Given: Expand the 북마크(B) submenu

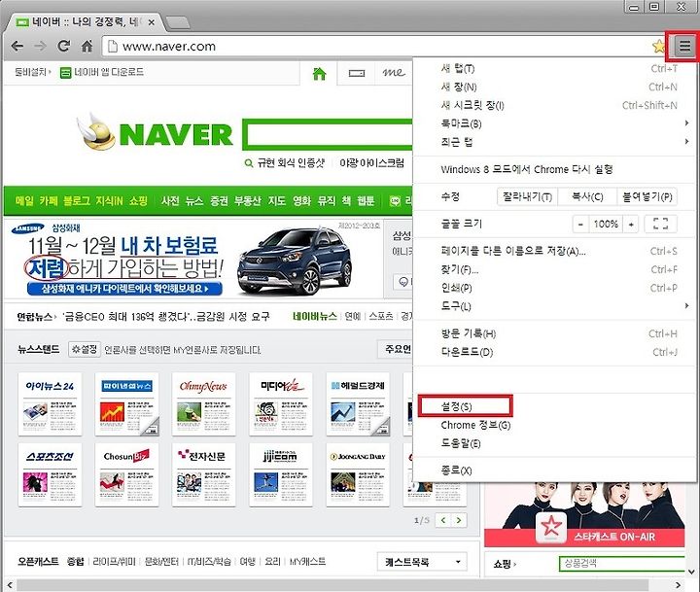Looking at the screenshot, I should click(553, 123).
